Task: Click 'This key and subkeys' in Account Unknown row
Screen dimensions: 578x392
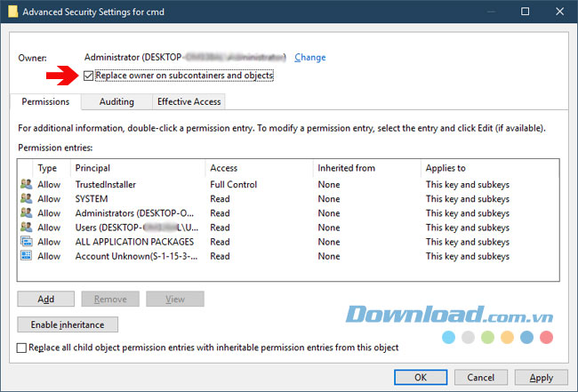Action: click(x=468, y=256)
